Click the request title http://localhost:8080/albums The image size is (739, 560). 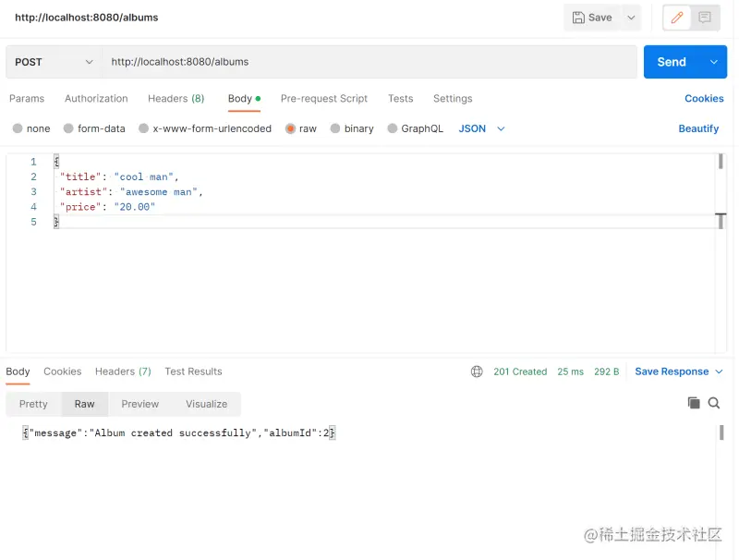(x=87, y=18)
